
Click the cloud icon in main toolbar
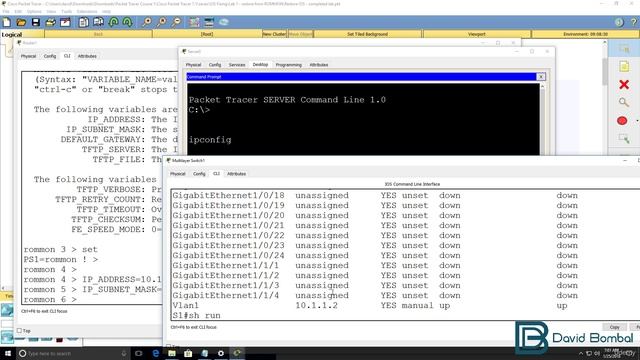click(x=224, y=22)
